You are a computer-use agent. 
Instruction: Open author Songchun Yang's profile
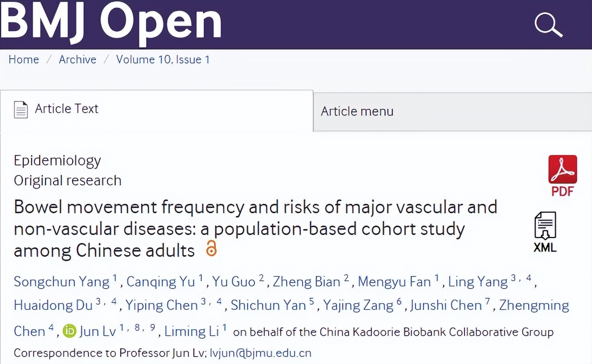point(61,282)
